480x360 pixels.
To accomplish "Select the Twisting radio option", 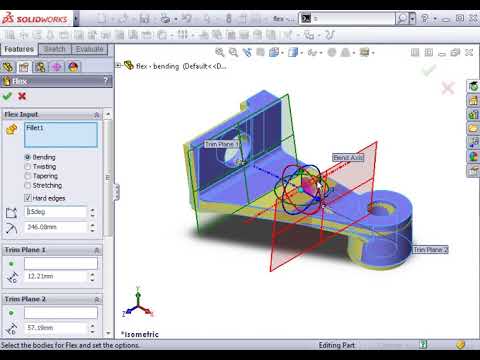I will (28, 166).
